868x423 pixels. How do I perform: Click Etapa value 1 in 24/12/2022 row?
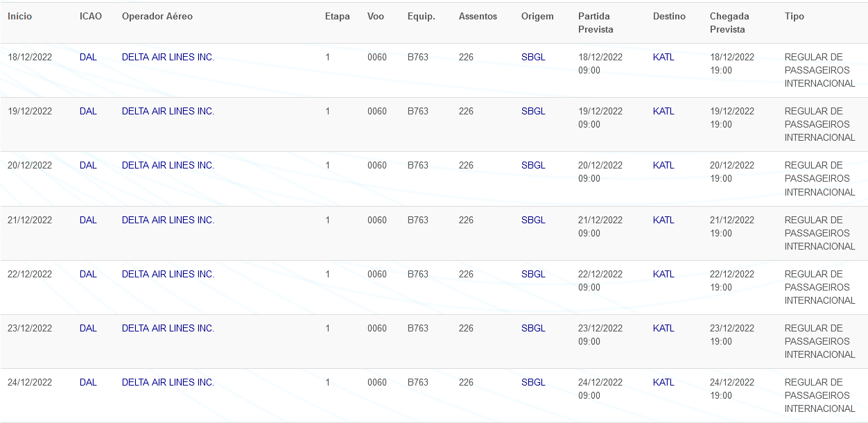point(328,382)
